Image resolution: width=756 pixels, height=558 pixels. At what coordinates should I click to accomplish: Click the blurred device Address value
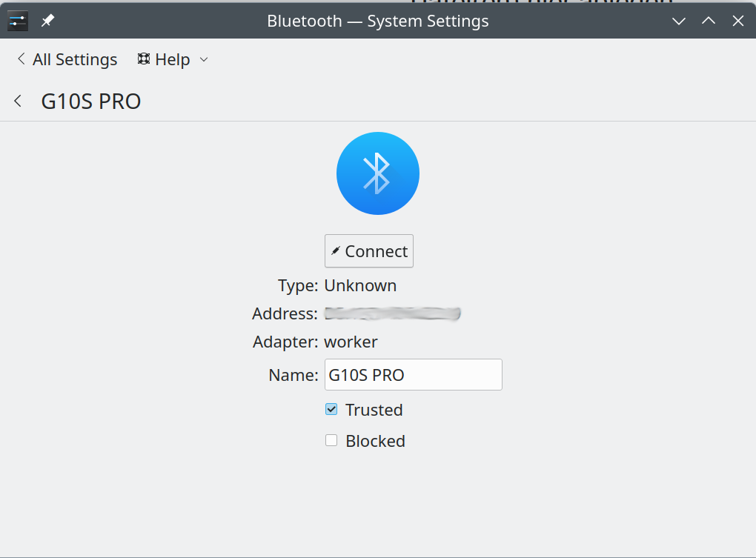pyautogui.click(x=393, y=314)
